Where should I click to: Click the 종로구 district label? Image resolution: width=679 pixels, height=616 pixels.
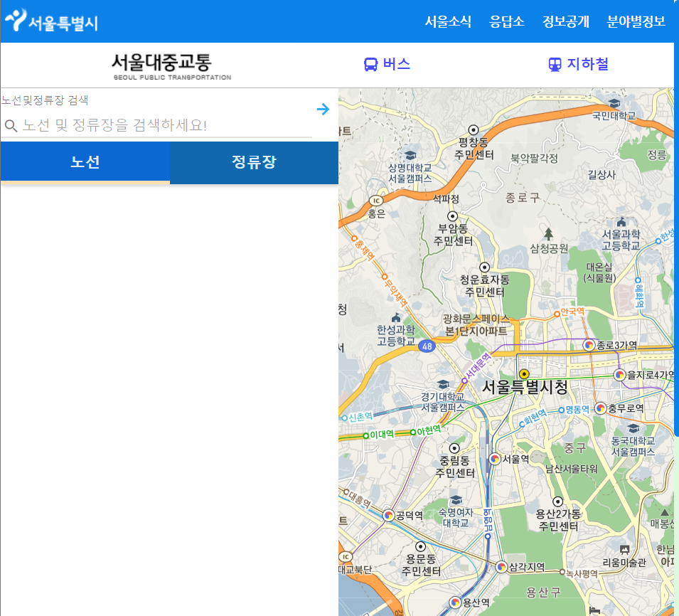tap(523, 198)
